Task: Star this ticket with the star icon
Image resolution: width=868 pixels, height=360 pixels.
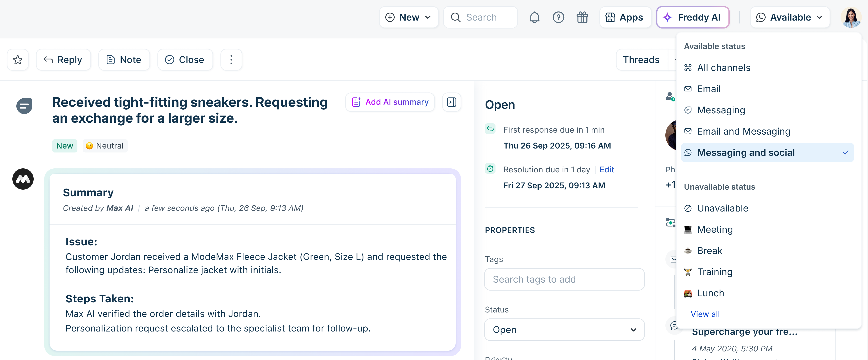Action: point(17,60)
